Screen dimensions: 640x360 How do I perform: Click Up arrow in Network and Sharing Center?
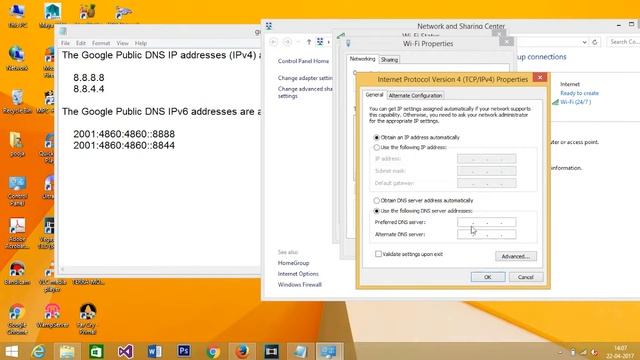tap(309, 42)
